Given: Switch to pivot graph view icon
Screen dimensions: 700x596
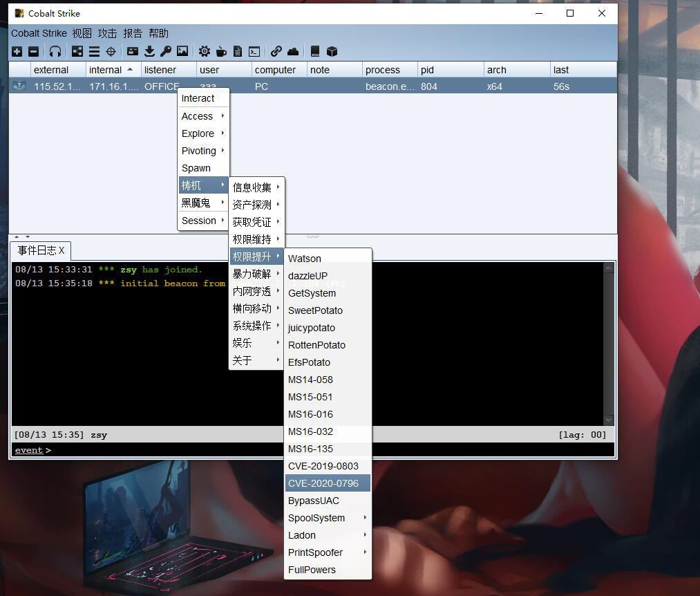Looking at the screenshot, I should (77, 51).
